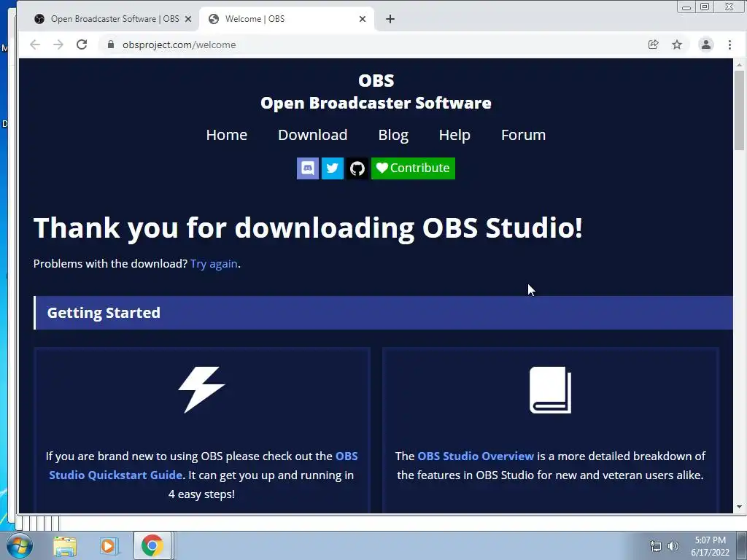Open a new browser tab
The height and width of the screenshot is (560, 747).
pos(390,19)
